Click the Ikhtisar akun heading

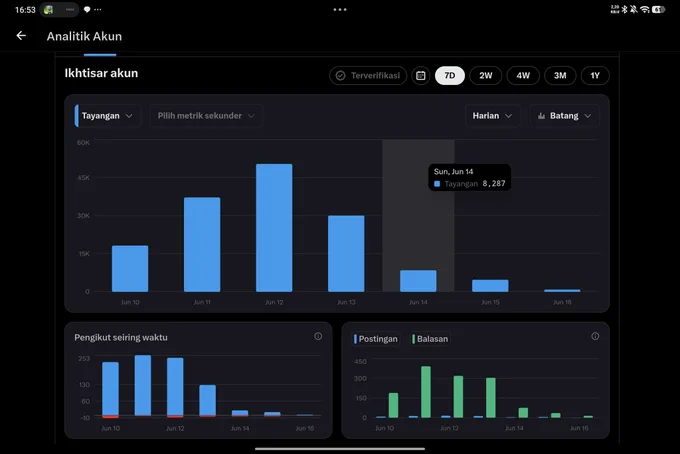pyautogui.click(x=101, y=73)
